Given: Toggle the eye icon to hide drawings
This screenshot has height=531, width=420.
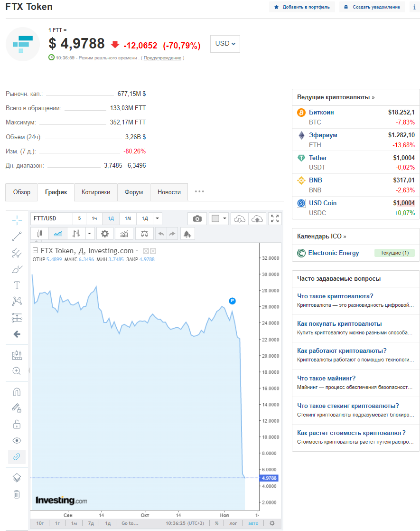Looking at the screenshot, I should [x=17, y=440].
